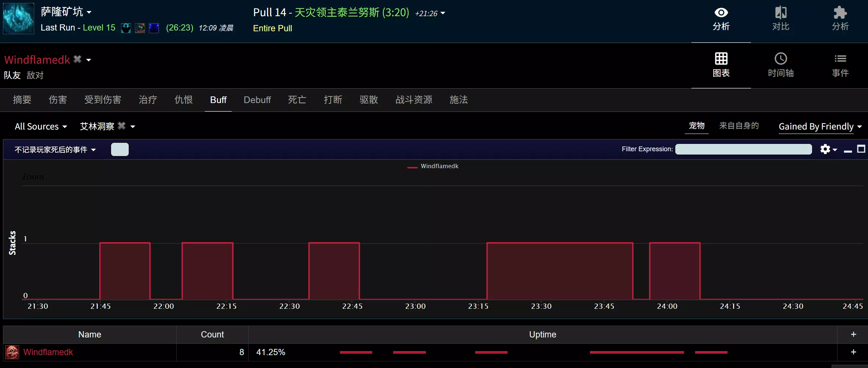The width and height of the screenshot is (868, 368).
Task: Open the All Sources dropdown
Action: click(40, 126)
